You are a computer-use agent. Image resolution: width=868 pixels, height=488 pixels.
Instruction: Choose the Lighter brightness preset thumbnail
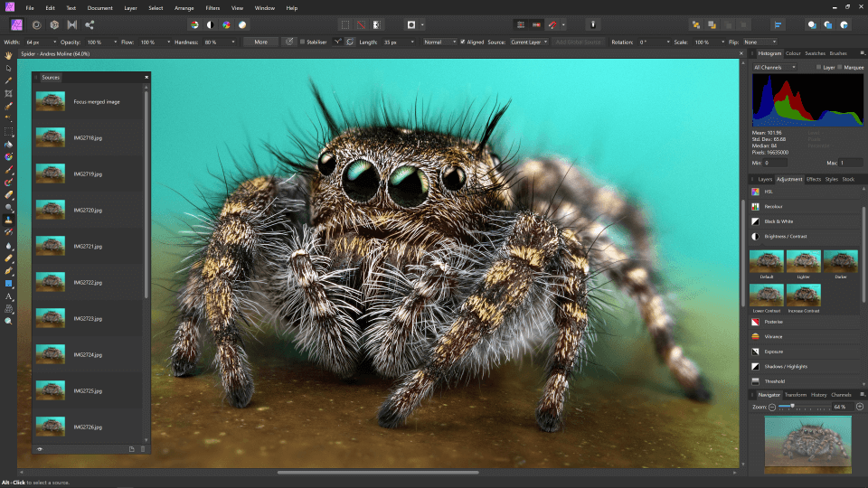click(x=803, y=261)
